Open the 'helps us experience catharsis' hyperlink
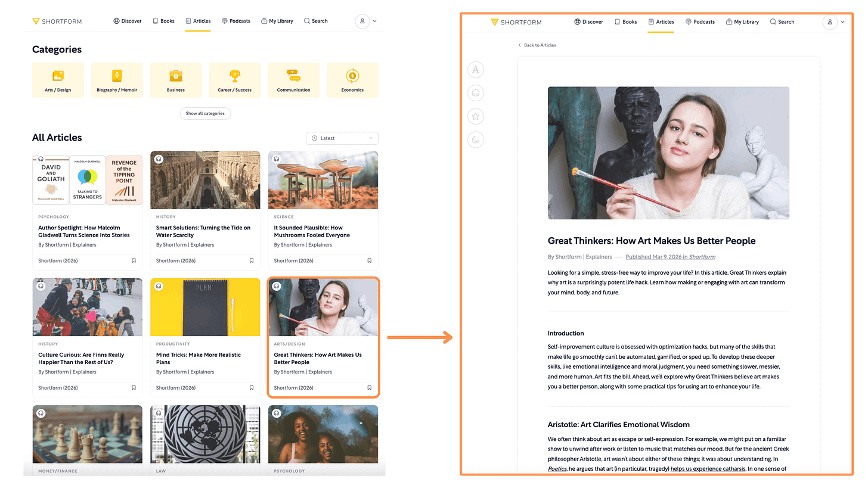Image resolution: width=868 pixels, height=488 pixels. tap(708, 468)
